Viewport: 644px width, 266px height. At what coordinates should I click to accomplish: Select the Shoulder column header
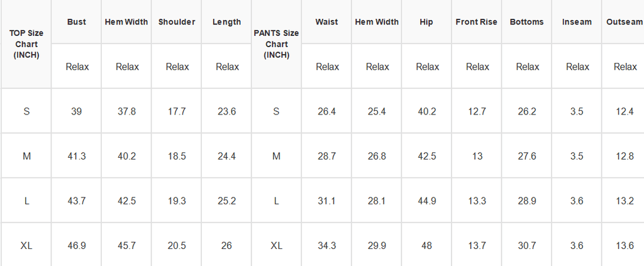click(x=177, y=22)
